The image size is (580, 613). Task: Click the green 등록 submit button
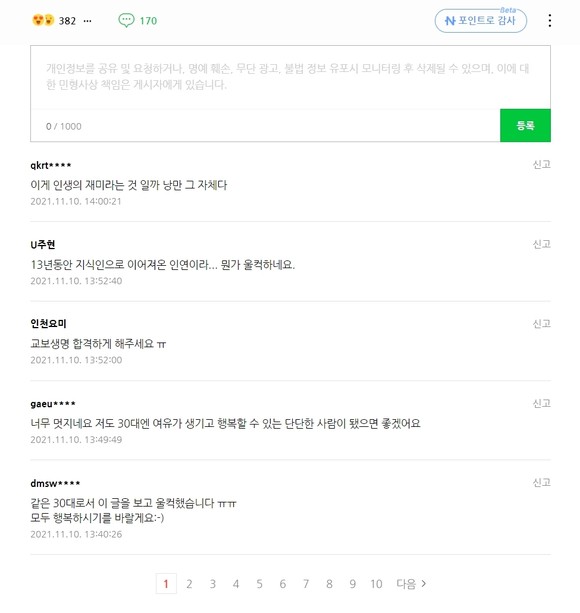point(525,125)
